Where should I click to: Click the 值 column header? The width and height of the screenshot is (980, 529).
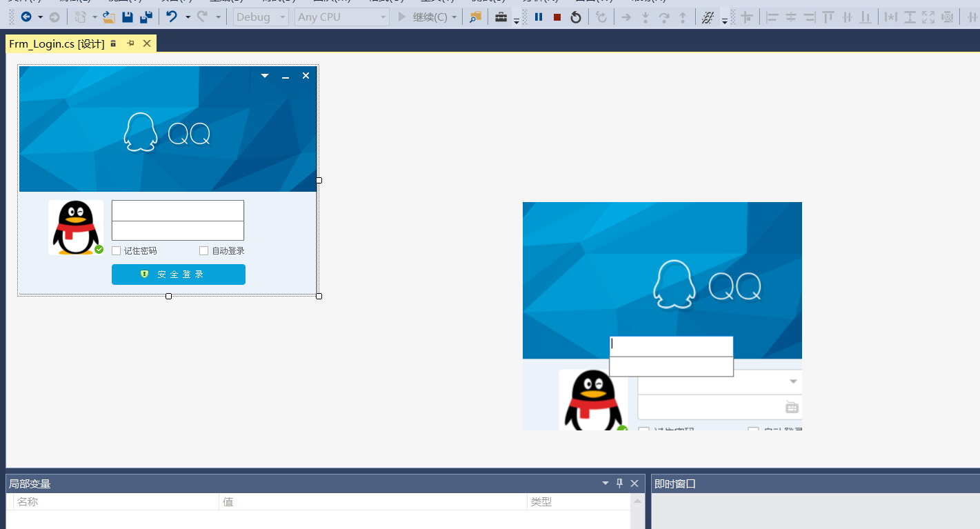pyautogui.click(x=373, y=502)
